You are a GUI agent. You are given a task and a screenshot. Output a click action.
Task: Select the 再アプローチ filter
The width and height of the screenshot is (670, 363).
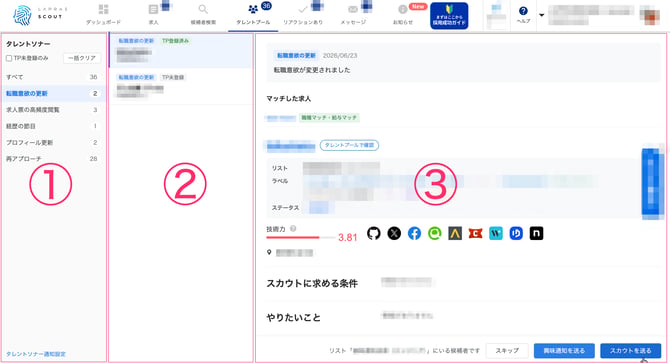[x=53, y=158]
